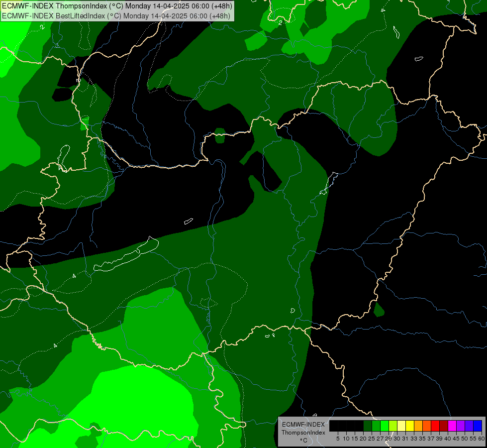Click the yellow 31-33 legend swatch

click(x=410, y=426)
